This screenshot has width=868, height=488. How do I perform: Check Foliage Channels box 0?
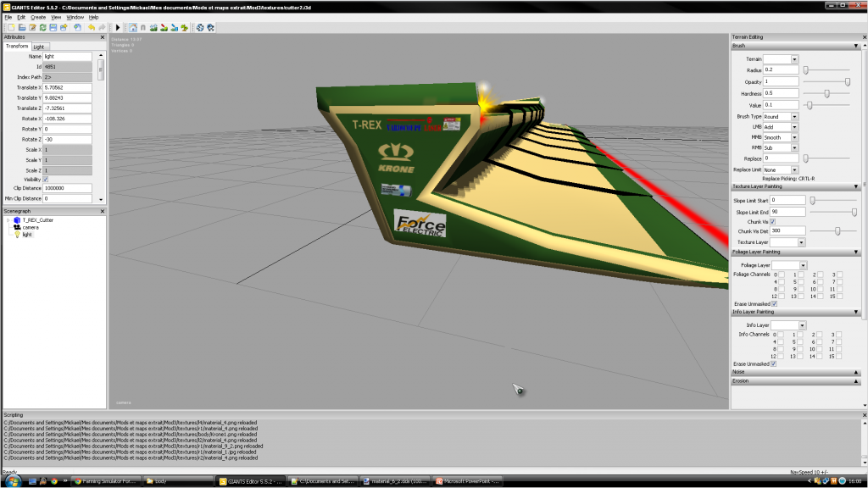click(x=781, y=274)
